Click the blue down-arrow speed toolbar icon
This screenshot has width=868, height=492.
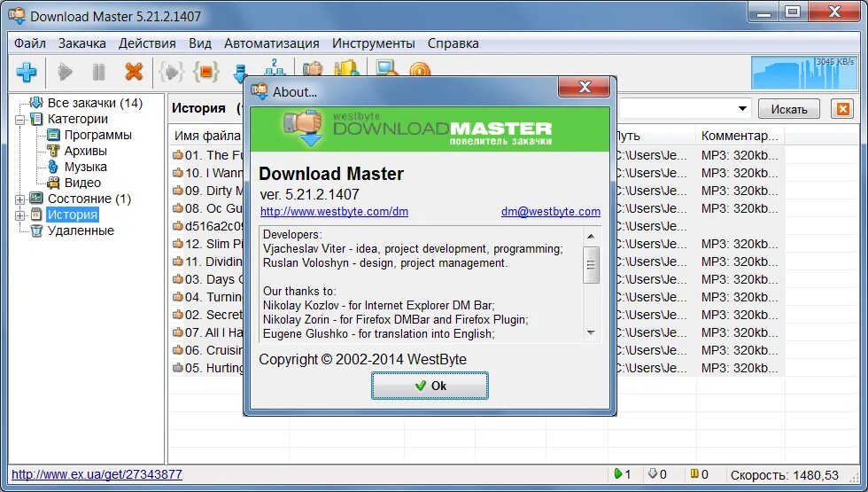click(240, 71)
